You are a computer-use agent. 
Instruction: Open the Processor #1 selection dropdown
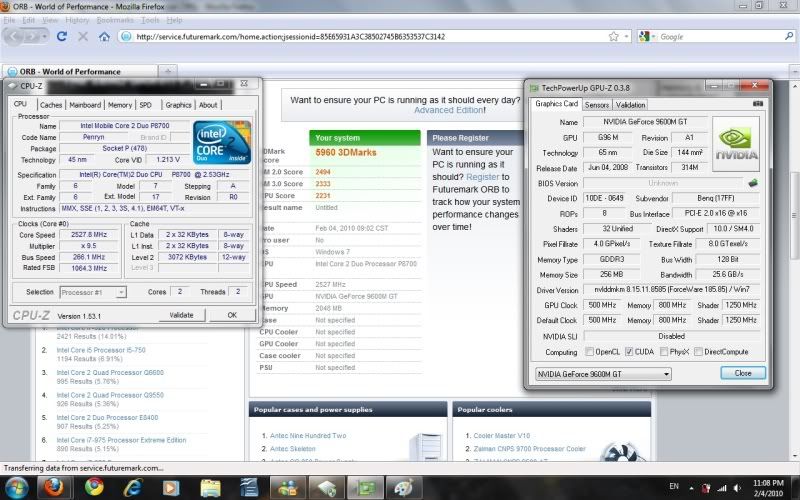pyautogui.click(x=93, y=292)
